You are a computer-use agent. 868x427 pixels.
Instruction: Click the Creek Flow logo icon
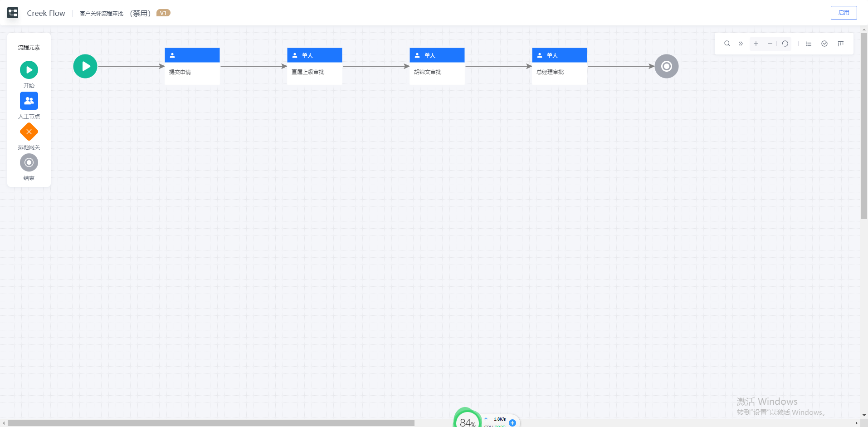tap(13, 13)
